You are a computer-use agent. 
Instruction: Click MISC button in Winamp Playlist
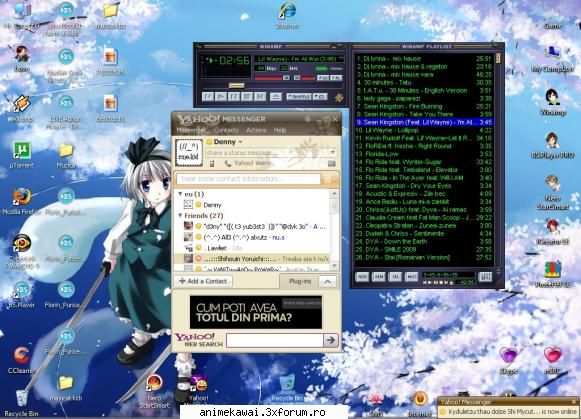(x=411, y=277)
